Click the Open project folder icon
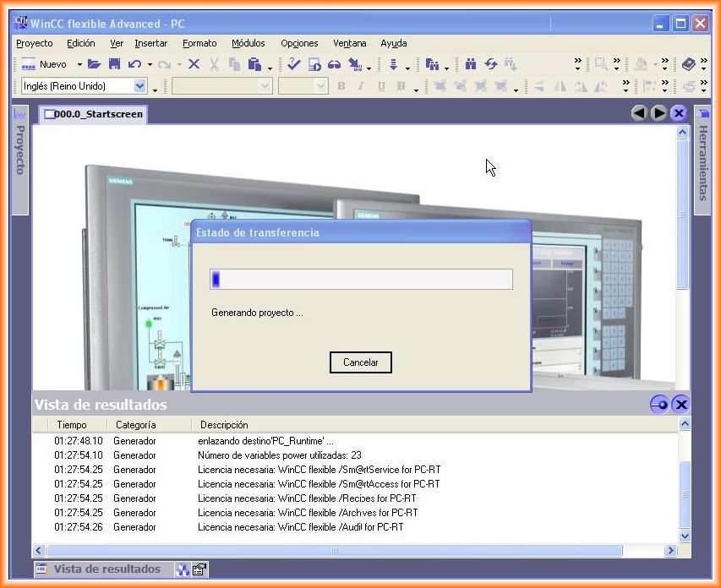Screen dimensions: 721x588 [x=94, y=64]
